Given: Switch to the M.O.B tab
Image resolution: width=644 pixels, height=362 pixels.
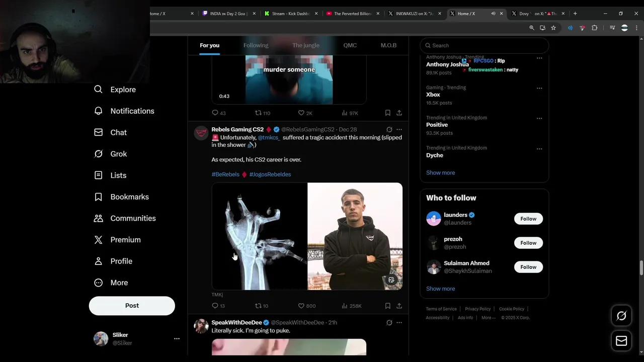Looking at the screenshot, I should point(388,45).
